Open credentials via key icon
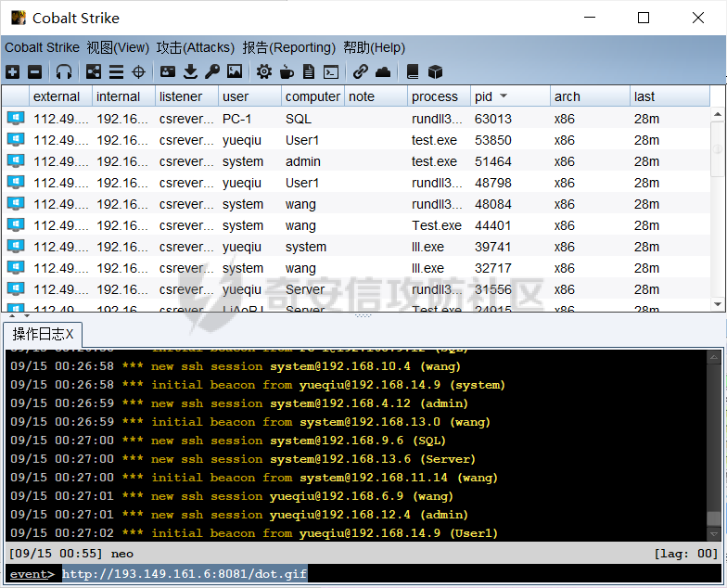The width and height of the screenshot is (727, 588). [212, 71]
